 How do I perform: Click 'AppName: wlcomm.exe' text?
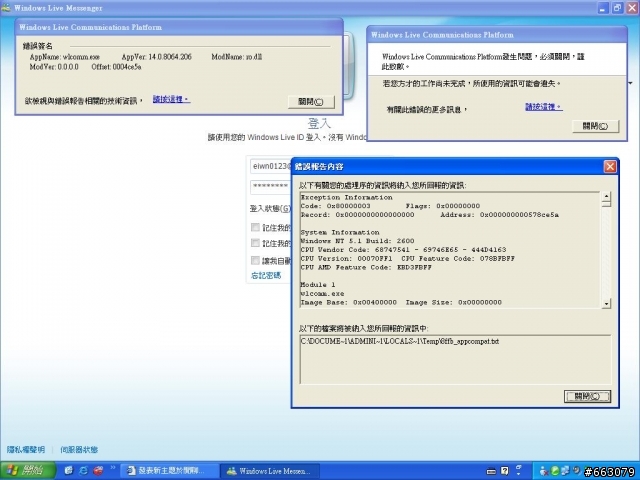pos(64,57)
